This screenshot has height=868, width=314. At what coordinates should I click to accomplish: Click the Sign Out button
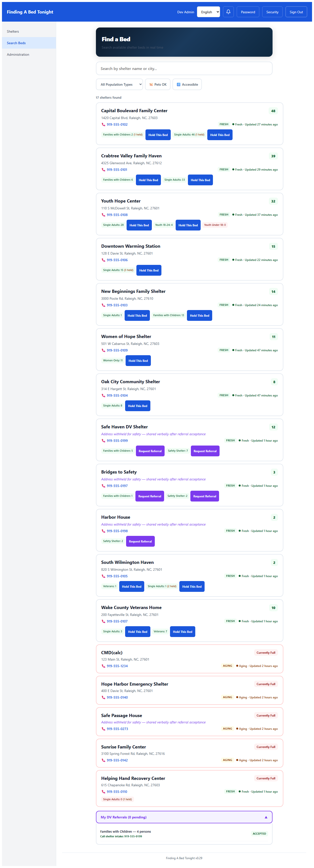click(x=296, y=12)
